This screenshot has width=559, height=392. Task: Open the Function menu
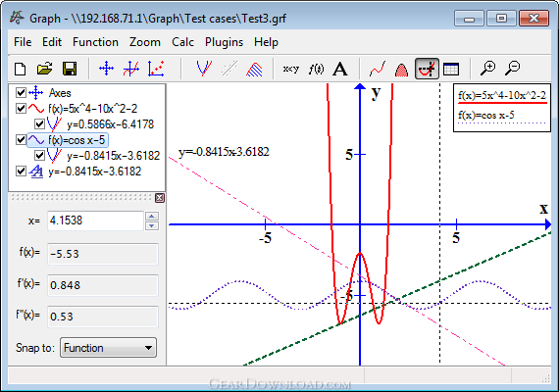click(95, 42)
